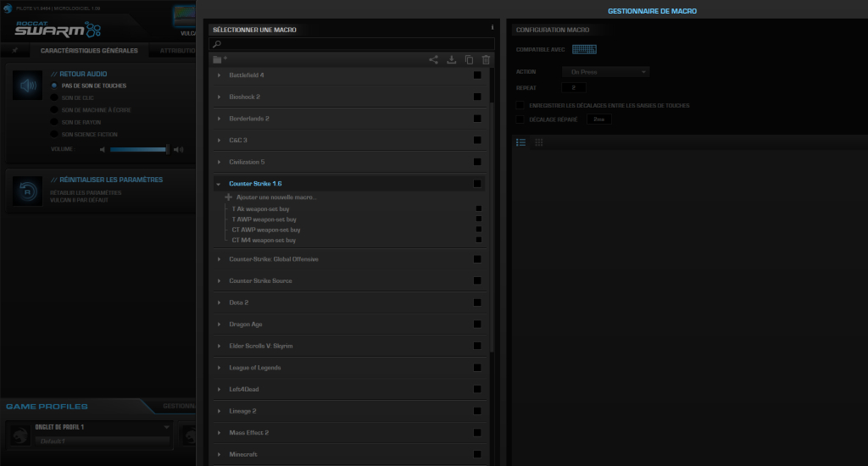Open the Game Profiles tab

47,406
